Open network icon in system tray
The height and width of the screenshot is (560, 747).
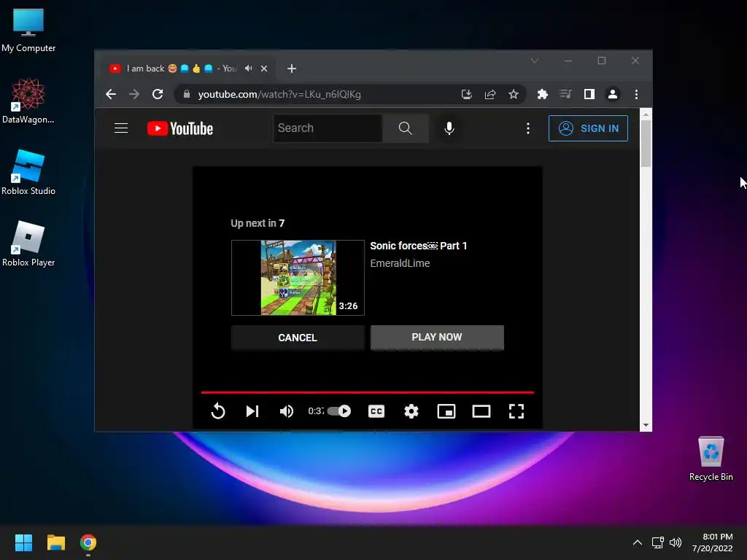coord(658,542)
